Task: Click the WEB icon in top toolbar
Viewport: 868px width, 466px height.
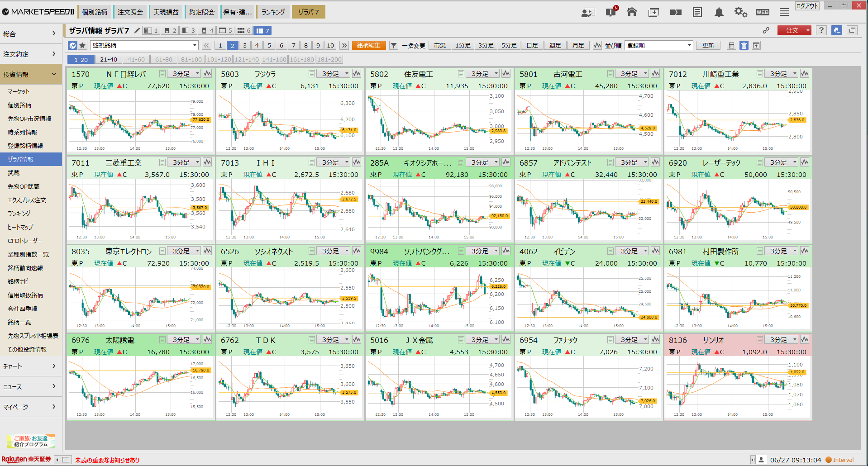Action: [763, 12]
